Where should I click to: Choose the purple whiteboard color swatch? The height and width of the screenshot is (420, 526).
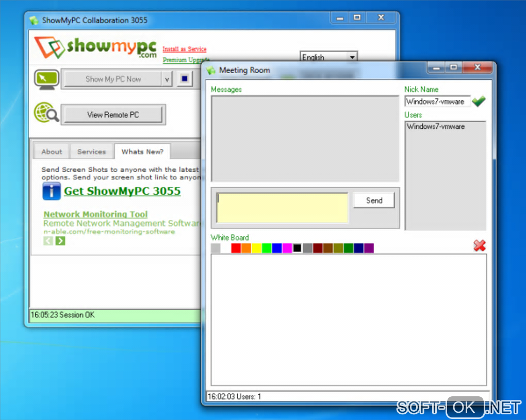(x=369, y=248)
